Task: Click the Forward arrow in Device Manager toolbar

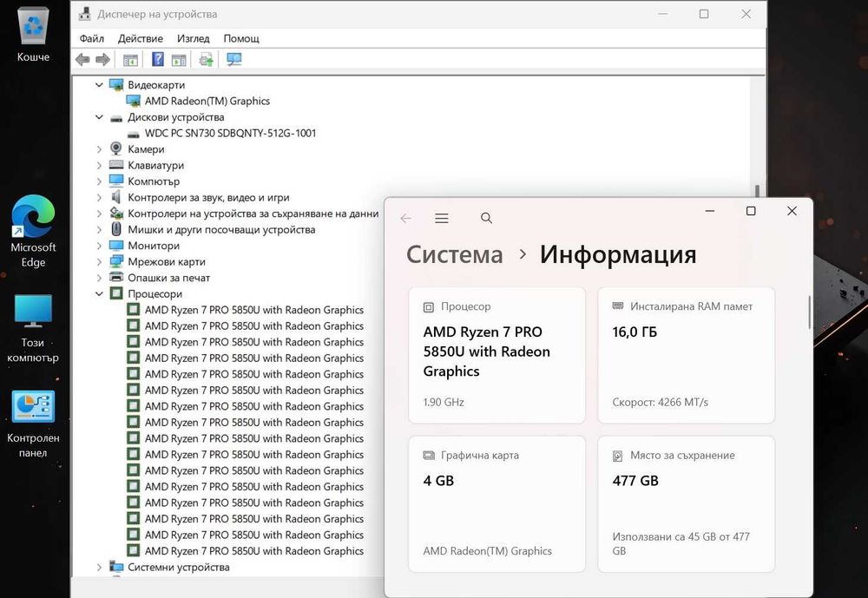Action: [x=102, y=60]
